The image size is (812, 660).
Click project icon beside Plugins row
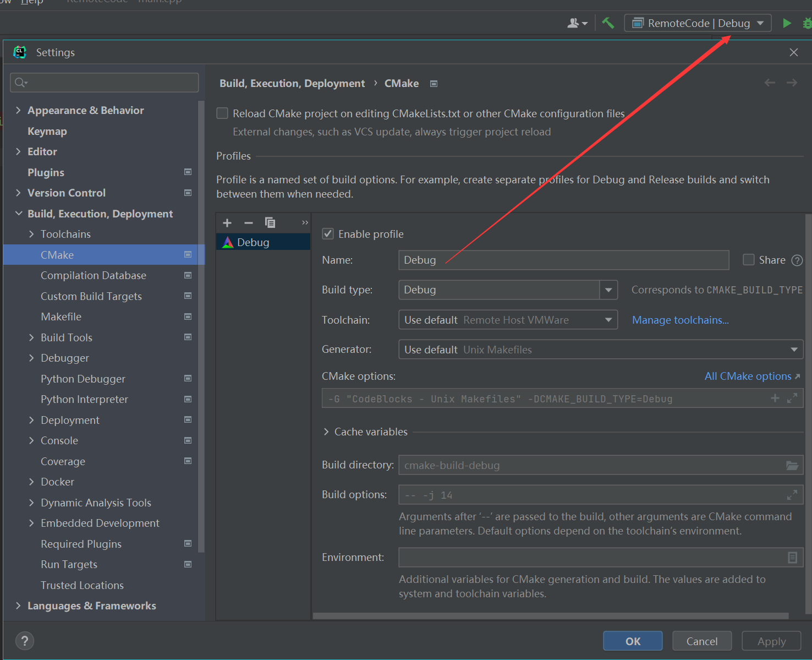point(188,172)
